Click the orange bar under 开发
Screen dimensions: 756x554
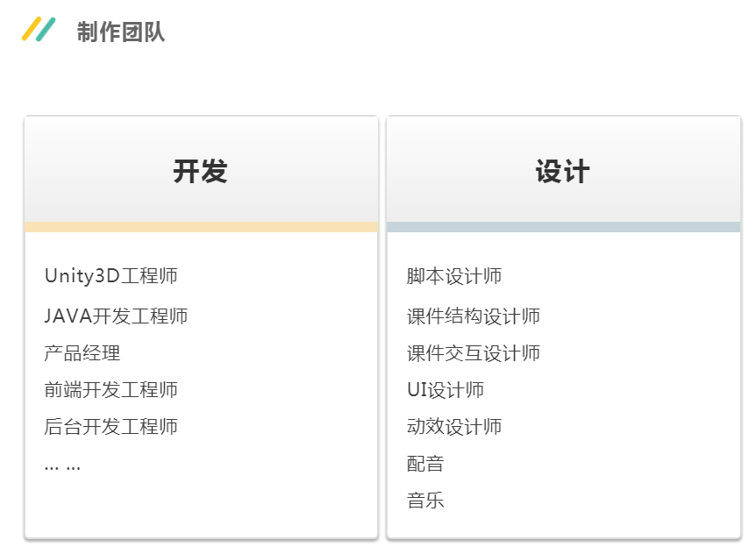point(201,228)
